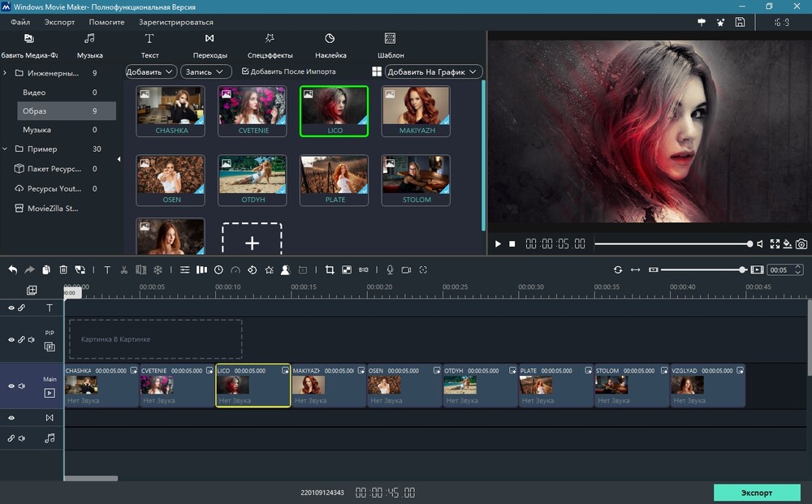Click the trash delete icon
Viewport: 812px width, 504px height.
pyautogui.click(x=63, y=269)
